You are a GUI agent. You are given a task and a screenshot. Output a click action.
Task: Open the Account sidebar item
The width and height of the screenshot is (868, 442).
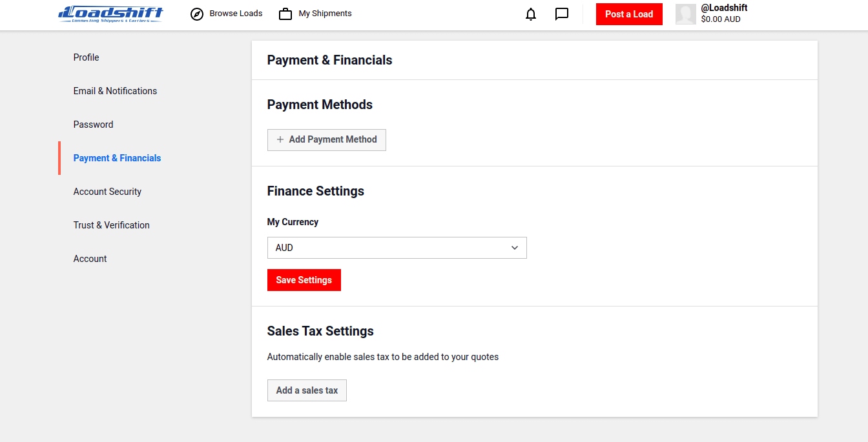90,259
